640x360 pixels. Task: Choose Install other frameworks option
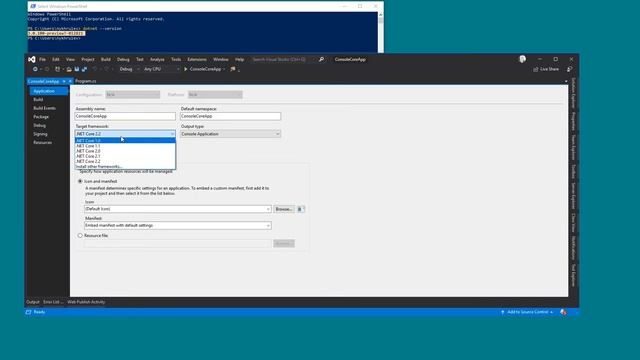click(x=125, y=167)
